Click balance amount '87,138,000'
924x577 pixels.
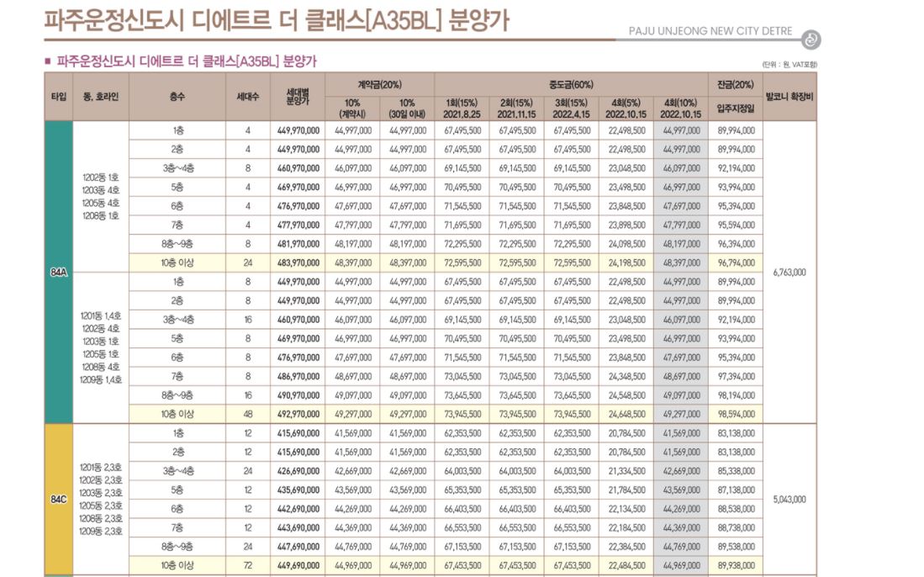(736, 490)
